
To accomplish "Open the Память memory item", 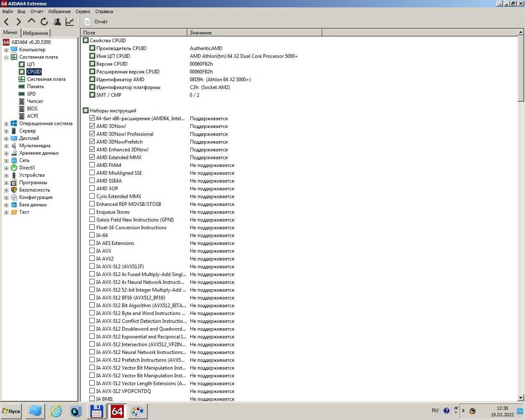I will (35, 87).
